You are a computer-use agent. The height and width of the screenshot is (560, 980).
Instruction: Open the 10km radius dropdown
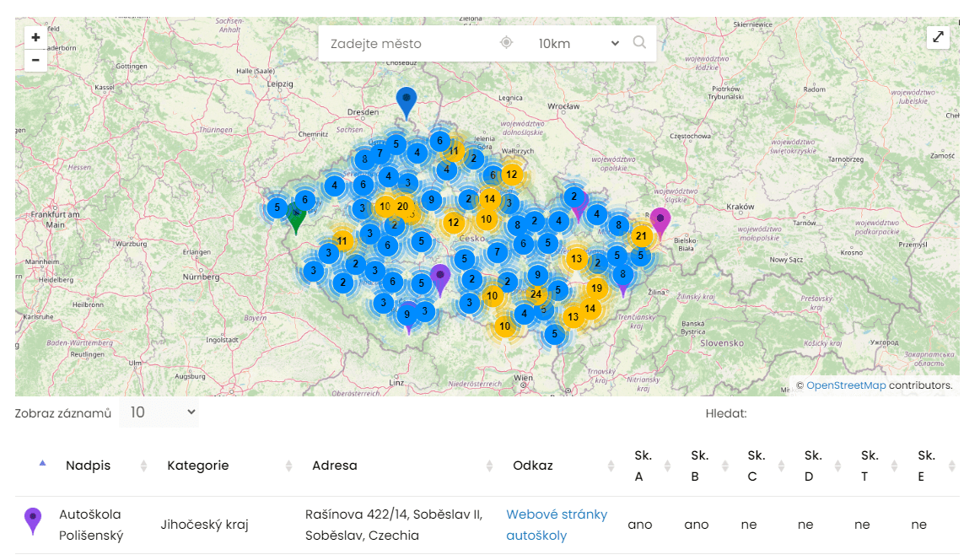click(x=577, y=43)
